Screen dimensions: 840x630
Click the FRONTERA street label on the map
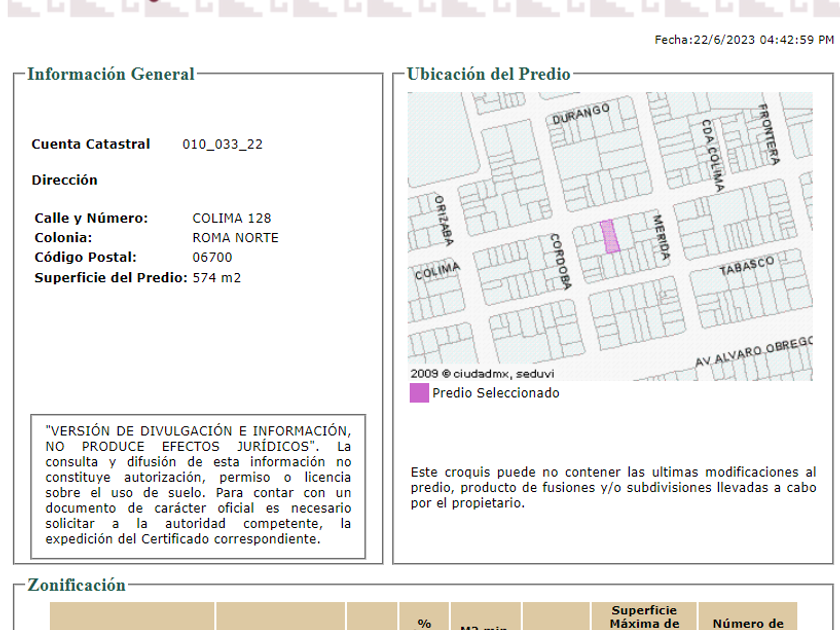pyautogui.click(x=767, y=134)
